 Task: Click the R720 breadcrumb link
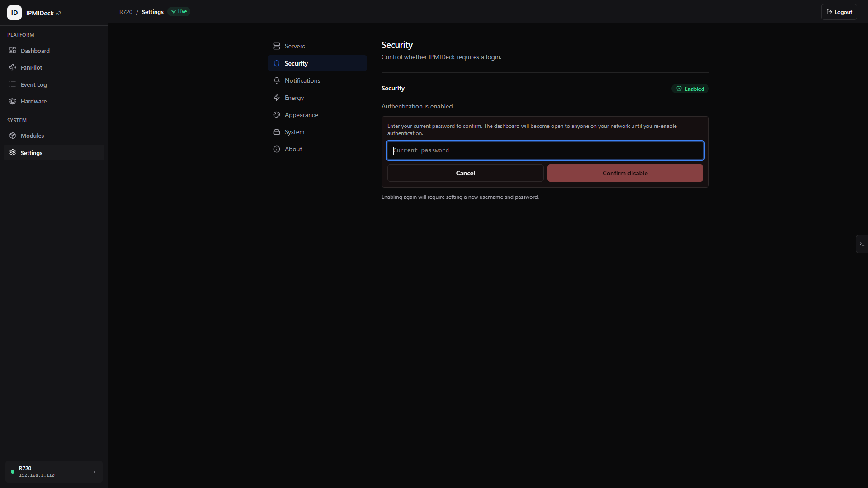(126, 12)
